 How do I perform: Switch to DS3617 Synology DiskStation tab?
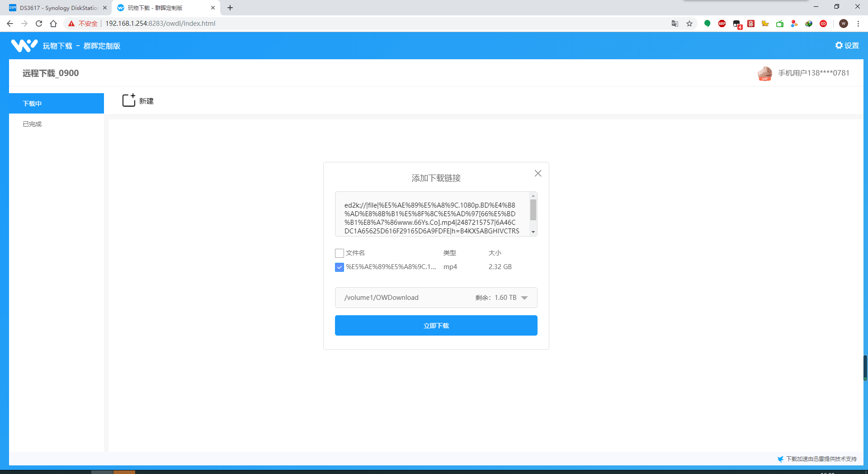point(57,8)
